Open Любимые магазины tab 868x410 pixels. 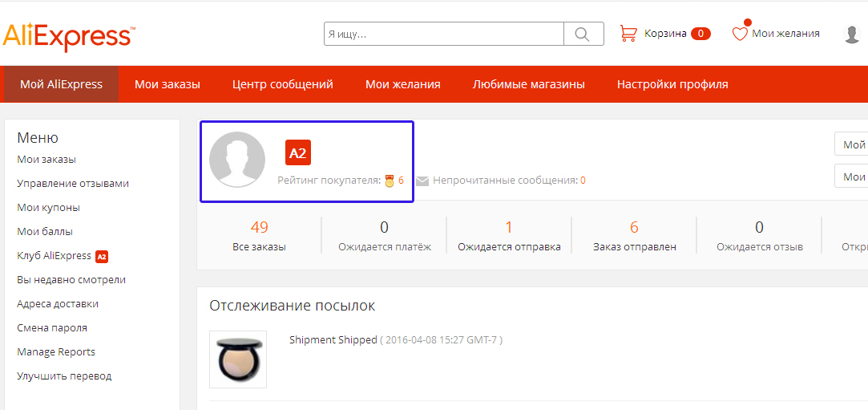(x=529, y=84)
